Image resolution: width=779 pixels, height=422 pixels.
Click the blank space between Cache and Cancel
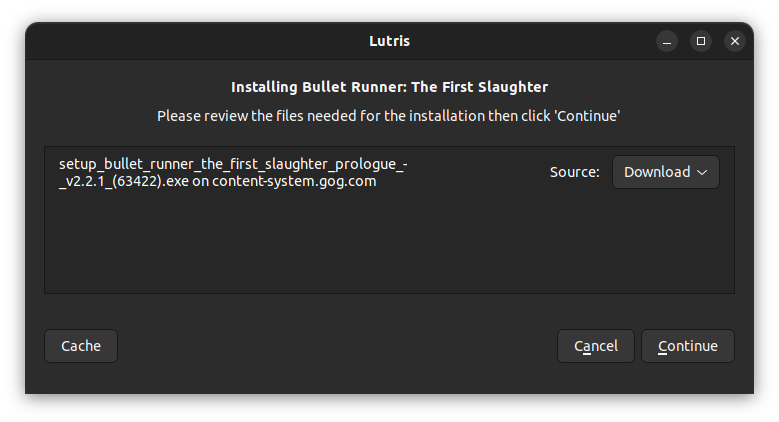click(x=335, y=346)
